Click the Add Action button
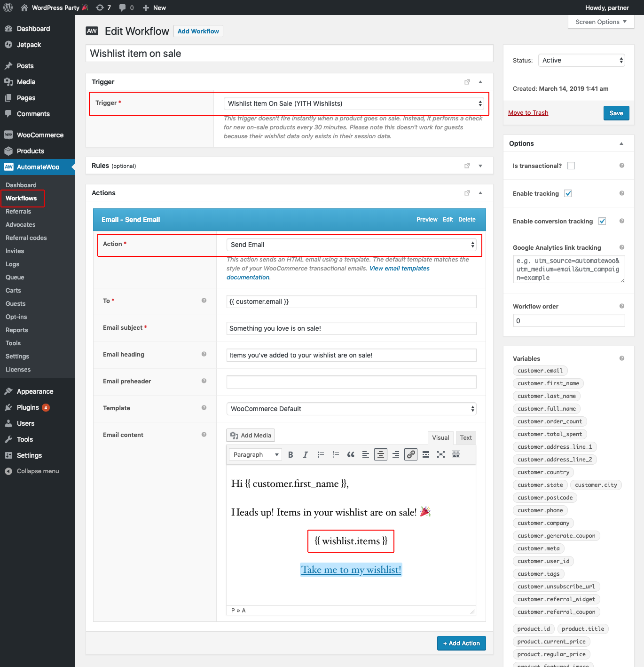Screen dimensions: 644x667 [462, 643]
